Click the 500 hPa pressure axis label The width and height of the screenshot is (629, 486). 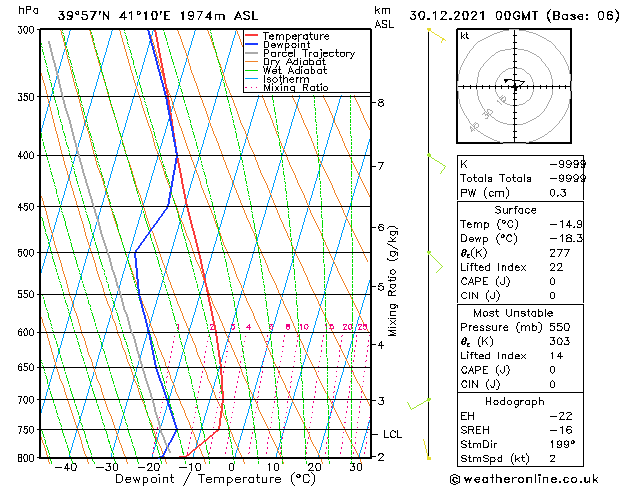(x=27, y=253)
